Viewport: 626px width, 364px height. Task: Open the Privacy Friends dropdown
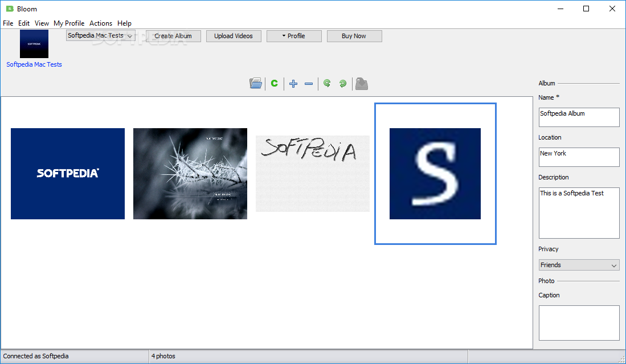click(579, 265)
